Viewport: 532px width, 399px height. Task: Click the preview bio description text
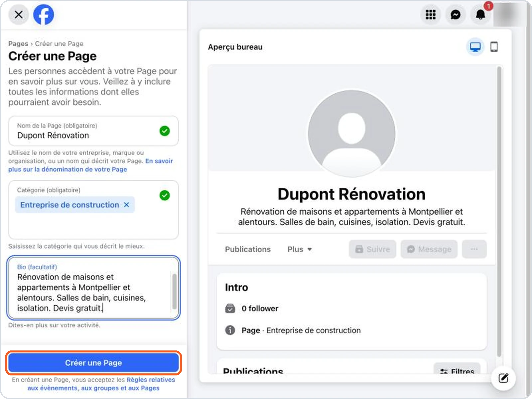351,217
